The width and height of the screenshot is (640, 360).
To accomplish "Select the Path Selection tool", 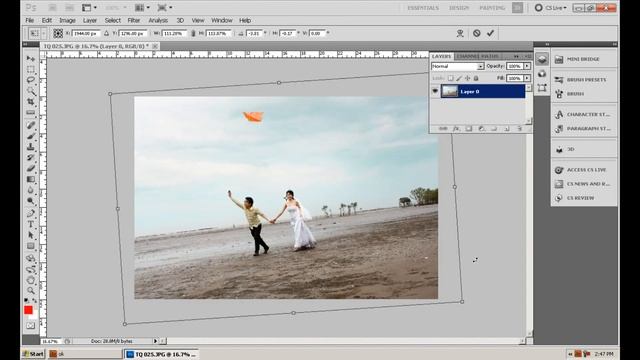I will click(31, 235).
